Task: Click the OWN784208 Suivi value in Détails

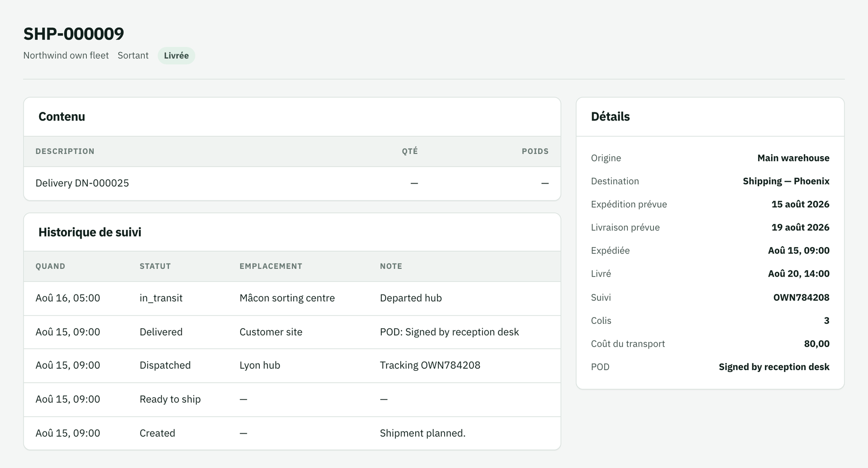Action: (801, 297)
